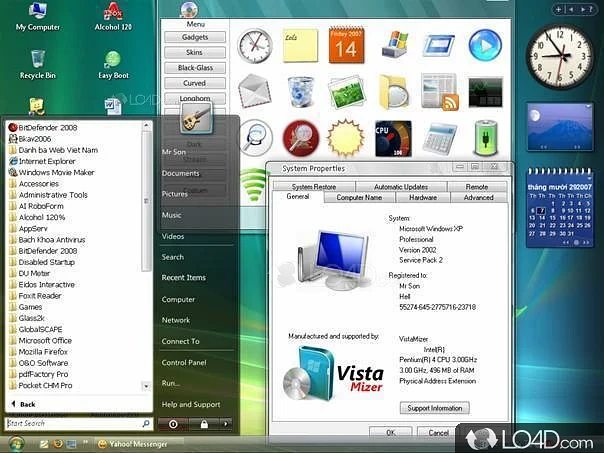Open Alcohol 120 desktop shortcut

(113, 17)
